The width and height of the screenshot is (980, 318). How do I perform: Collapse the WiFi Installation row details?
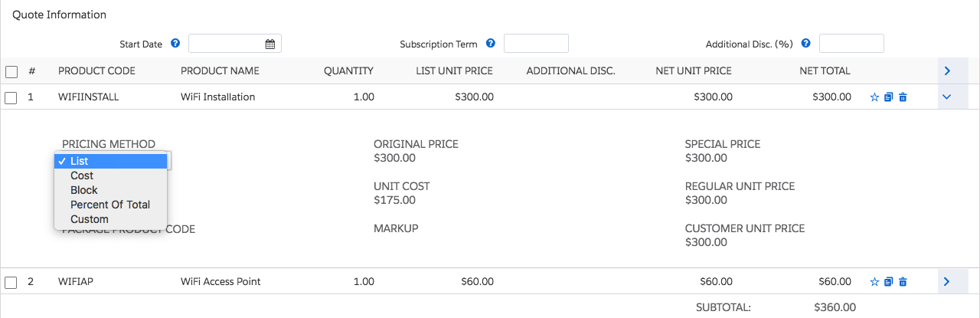[947, 97]
